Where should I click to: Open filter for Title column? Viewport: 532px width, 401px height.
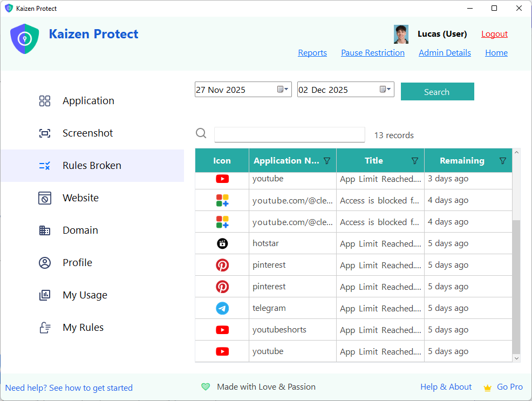point(414,161)
